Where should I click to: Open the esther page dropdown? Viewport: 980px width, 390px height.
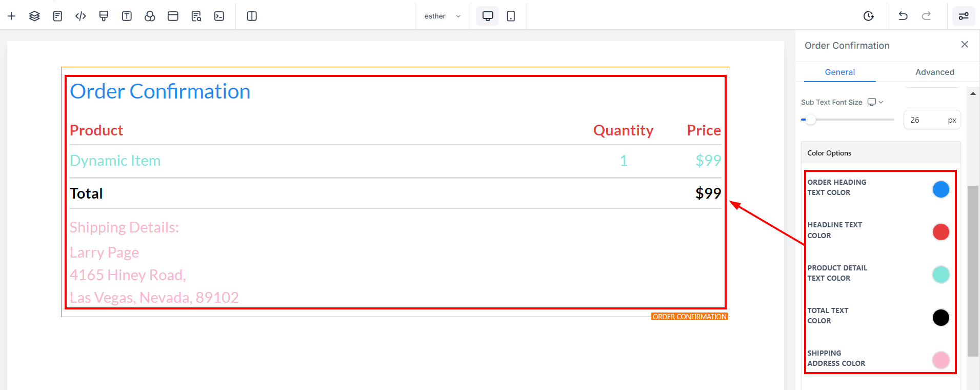coord(442,16)
